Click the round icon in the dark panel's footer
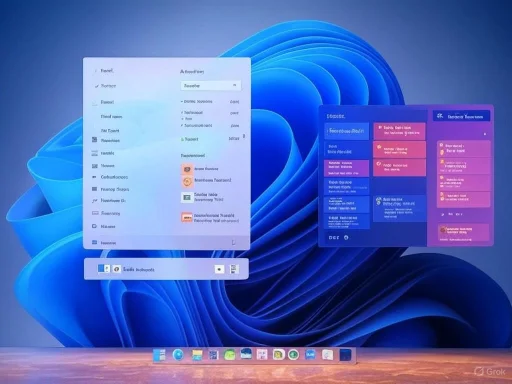This screenshot has width=512, height=384. (x=346, y=237)
